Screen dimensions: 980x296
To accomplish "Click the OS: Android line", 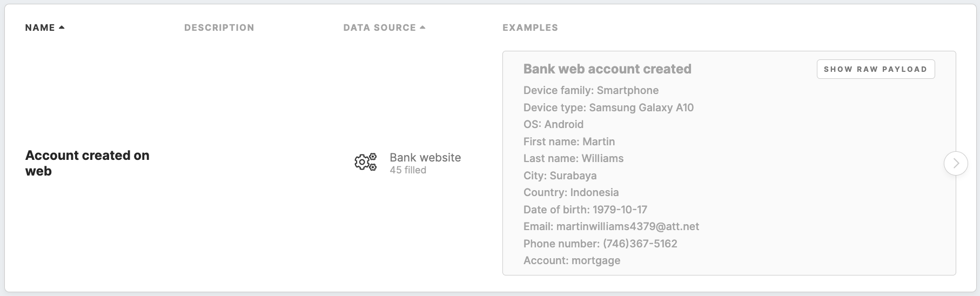I will [553, 124].
